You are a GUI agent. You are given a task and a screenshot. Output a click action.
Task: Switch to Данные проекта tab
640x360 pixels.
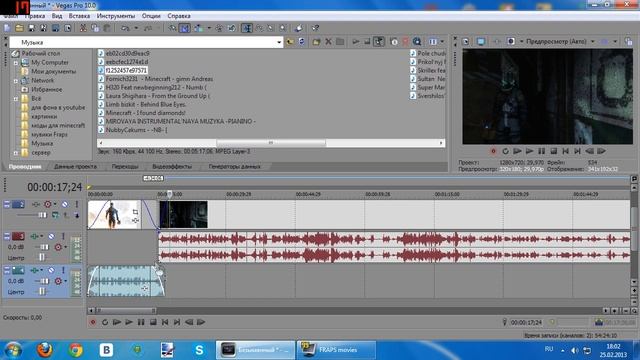pyautogui.click(x=76, y=167)
